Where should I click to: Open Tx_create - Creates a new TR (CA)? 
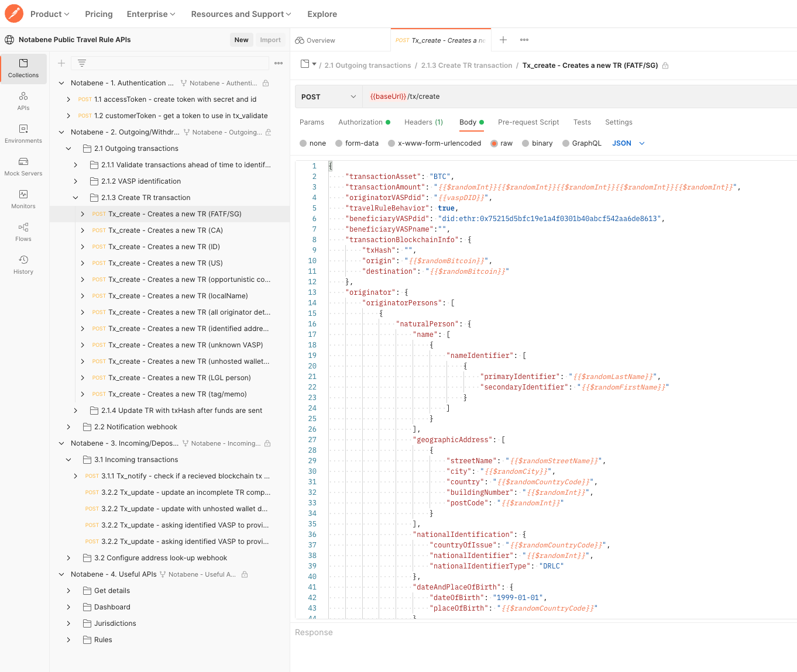click(166, 230)
